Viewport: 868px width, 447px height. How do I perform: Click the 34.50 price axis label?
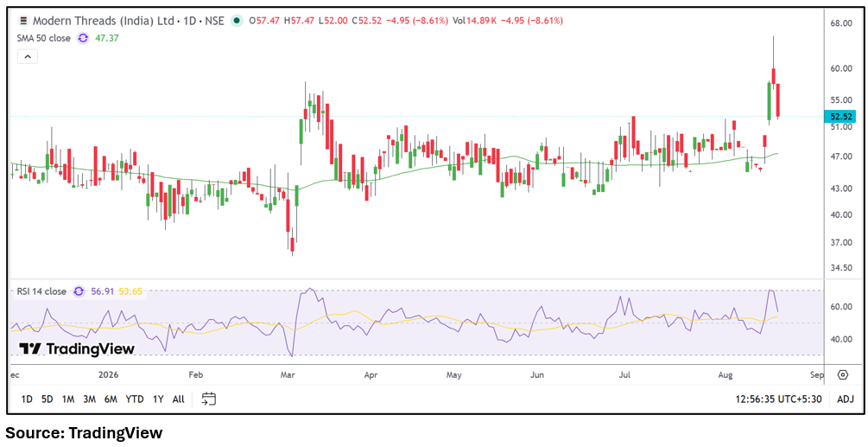[x=839, y=268]
